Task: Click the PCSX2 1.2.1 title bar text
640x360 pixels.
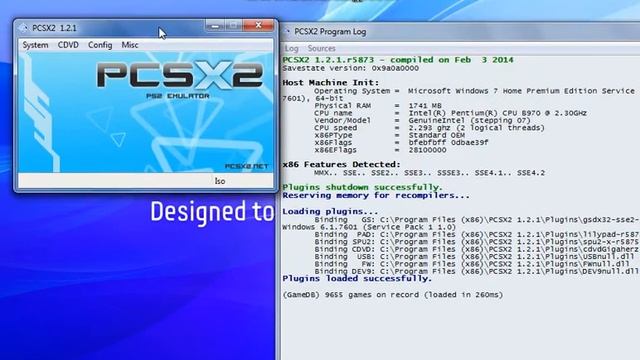Action: [54, 28]
